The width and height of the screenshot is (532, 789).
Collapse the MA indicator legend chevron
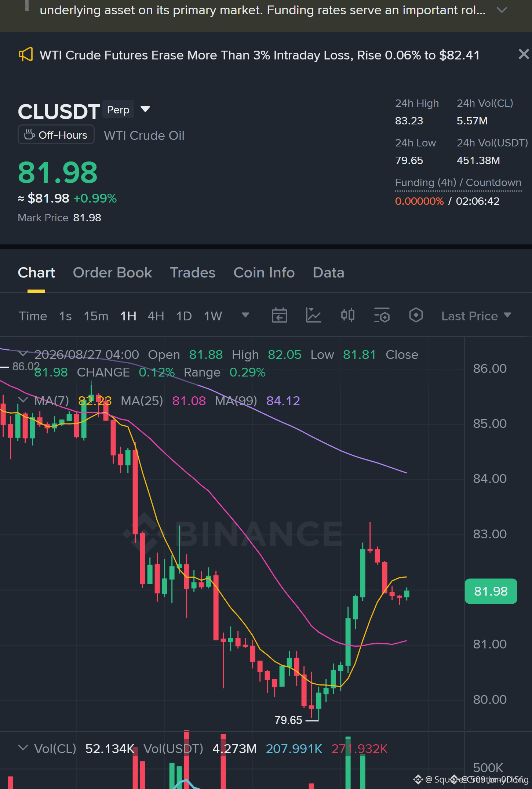[x=23, y=400]
